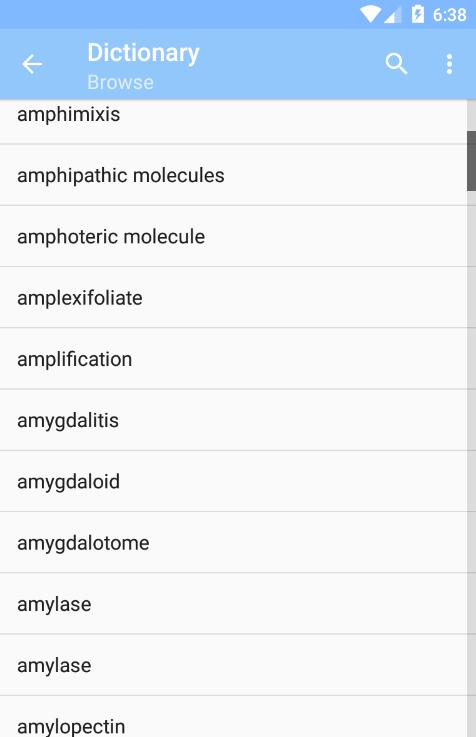Click the 6:38 clock in status bar
This screenshot has height=737, width=476.
click(449, 15)
